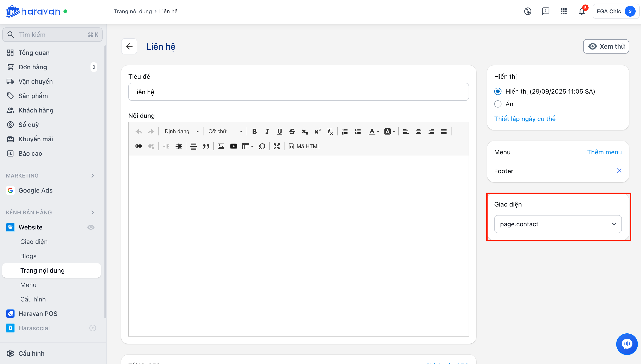Screen dimensions: 641x364
Task: Expand the MARKETING section chevron
Action: [93, 176]
